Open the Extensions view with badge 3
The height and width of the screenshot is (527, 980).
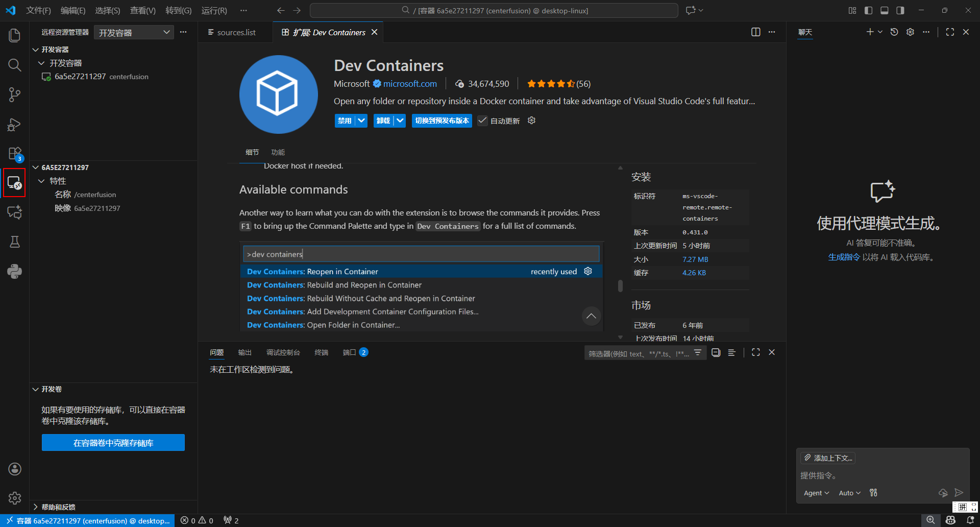point(14,154)
